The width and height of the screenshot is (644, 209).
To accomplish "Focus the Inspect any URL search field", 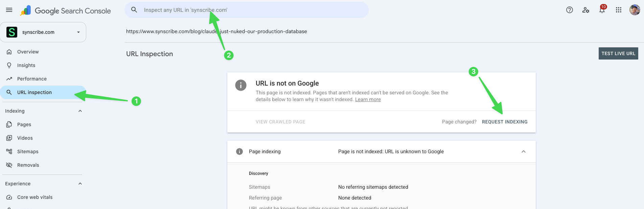I will pyautogui.click(x=247, y=10).
